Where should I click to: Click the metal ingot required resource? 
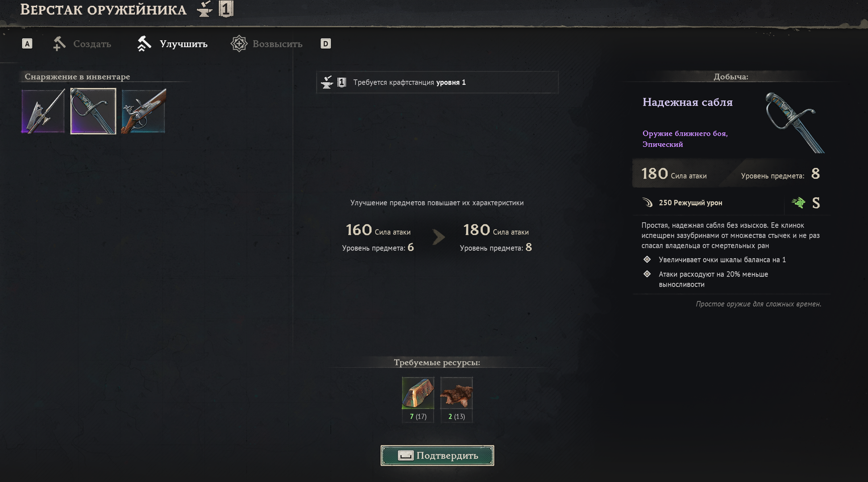point(418,393)
